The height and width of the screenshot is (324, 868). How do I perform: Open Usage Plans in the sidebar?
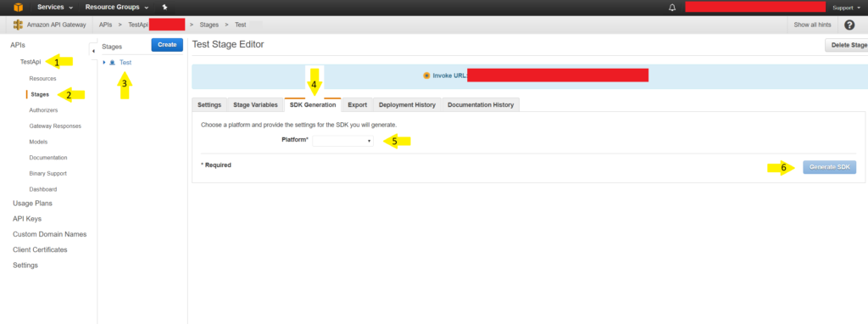(x=33, y=204)
